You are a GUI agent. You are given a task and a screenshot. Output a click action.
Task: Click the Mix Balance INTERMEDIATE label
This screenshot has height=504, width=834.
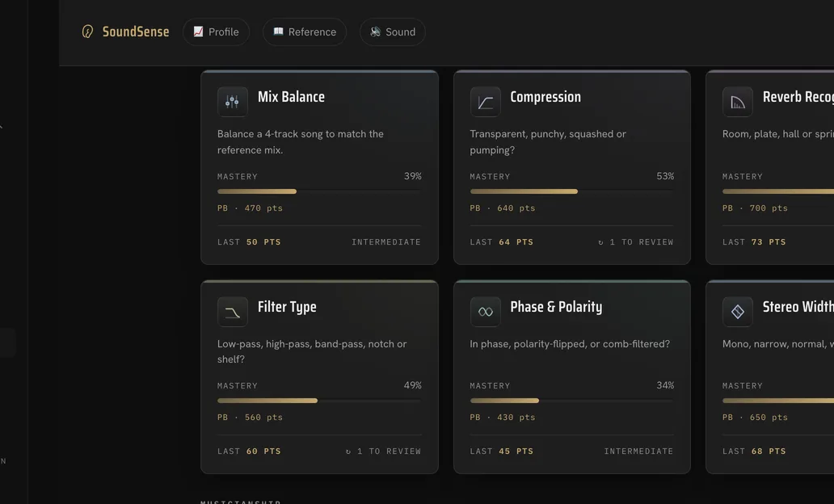click(x=386, y=241)
